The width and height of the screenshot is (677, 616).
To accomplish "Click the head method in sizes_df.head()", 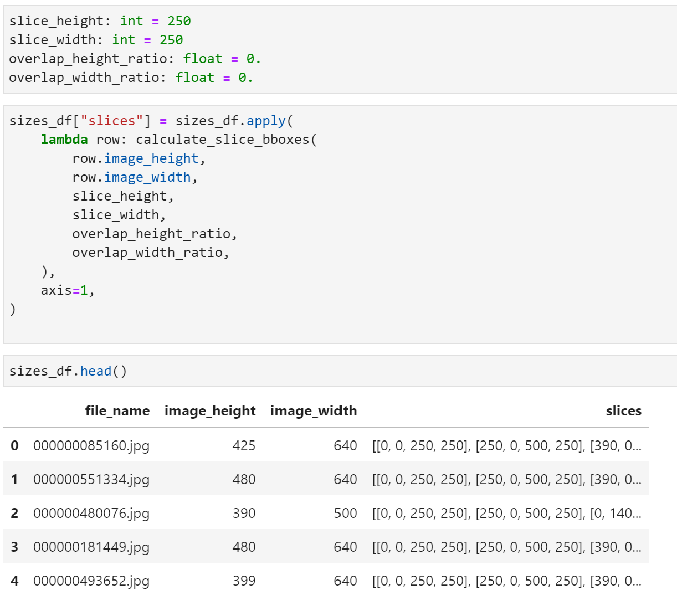I will (x=96, y=371).
